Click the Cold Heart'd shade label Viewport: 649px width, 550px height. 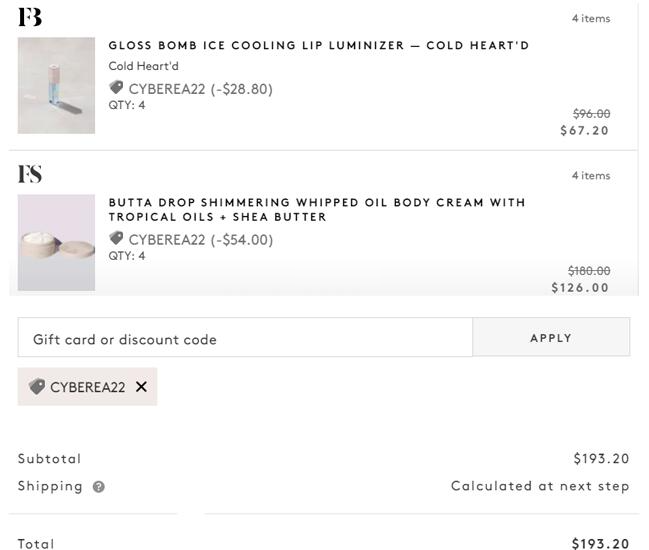tap(144, 66)
